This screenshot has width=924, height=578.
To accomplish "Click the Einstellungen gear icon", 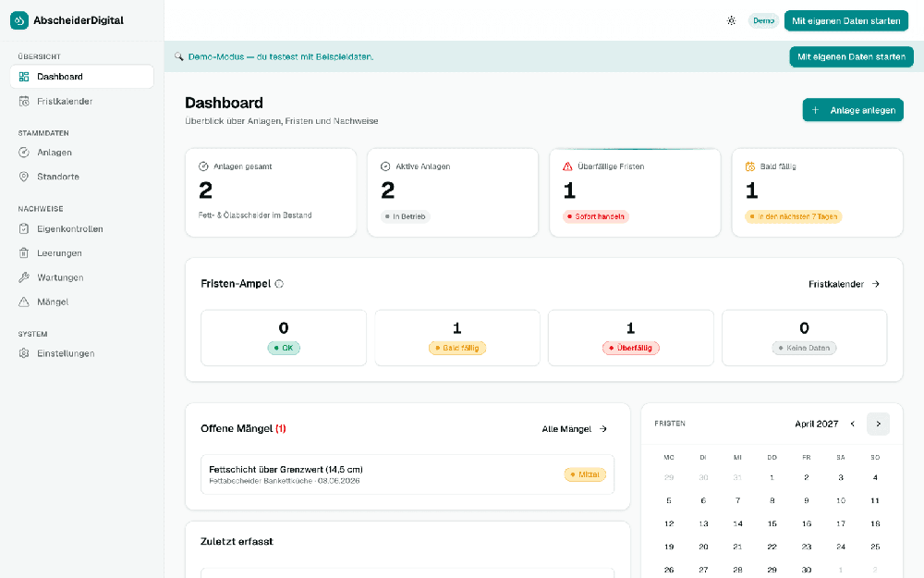I will (x=24, y=353).
